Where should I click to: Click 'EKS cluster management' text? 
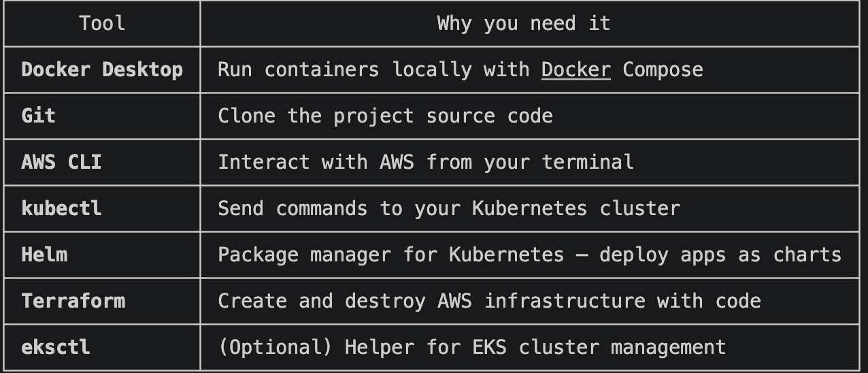tap(599, 347)
